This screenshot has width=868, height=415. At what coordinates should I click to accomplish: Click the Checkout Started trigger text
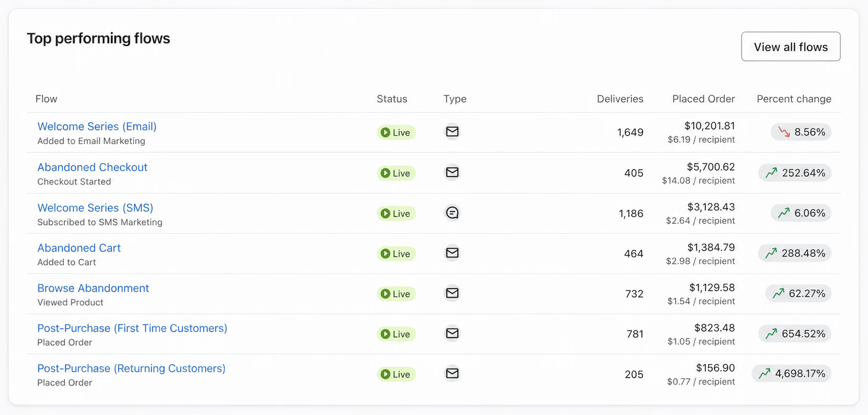(74, 181)
